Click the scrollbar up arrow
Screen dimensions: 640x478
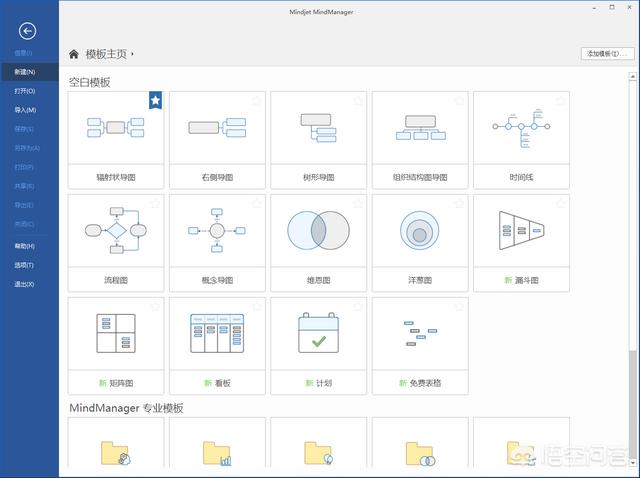click(x=632, y=76)
